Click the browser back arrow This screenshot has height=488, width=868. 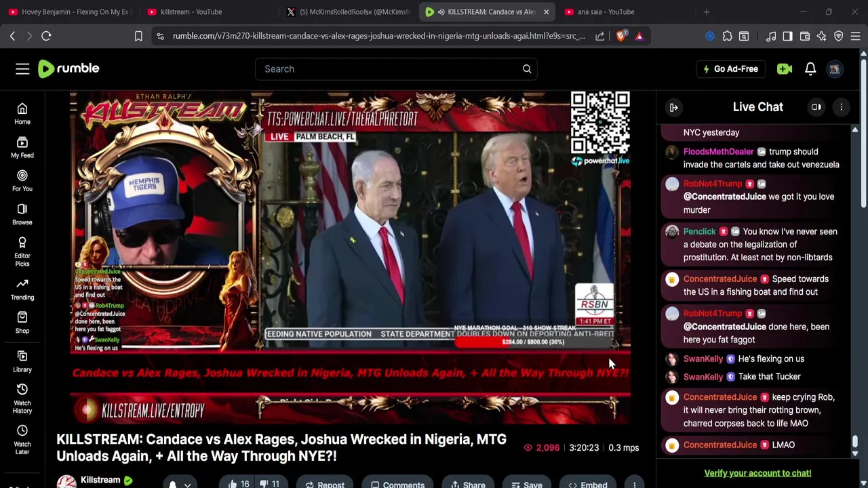click(x=12, y=36)
